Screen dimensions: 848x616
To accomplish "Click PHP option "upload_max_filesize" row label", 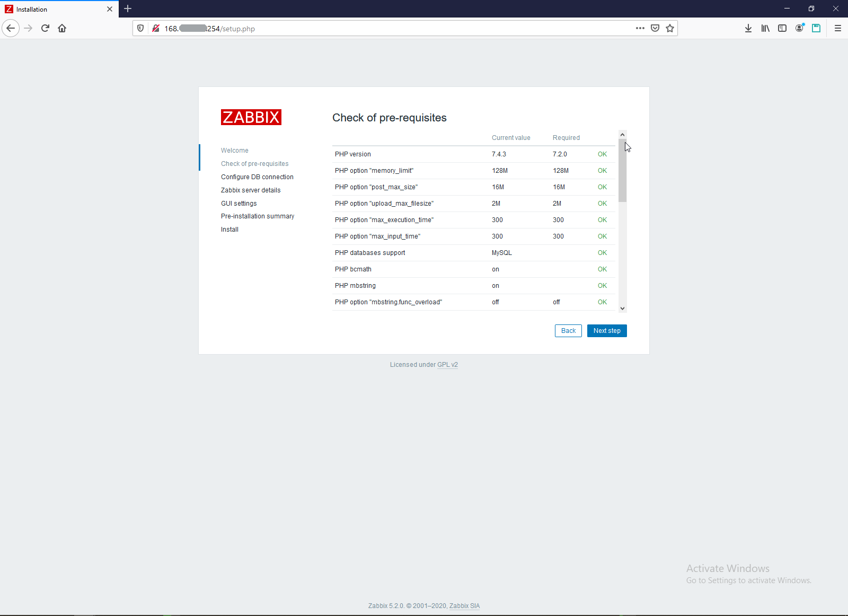I will 384,204.
